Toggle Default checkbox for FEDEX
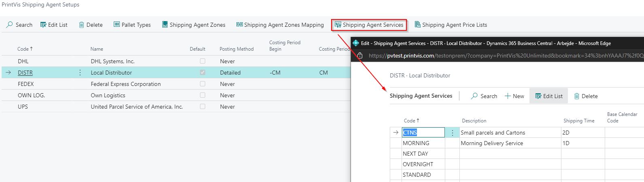This screenshot has height=182, width=644. pos(202,84)
